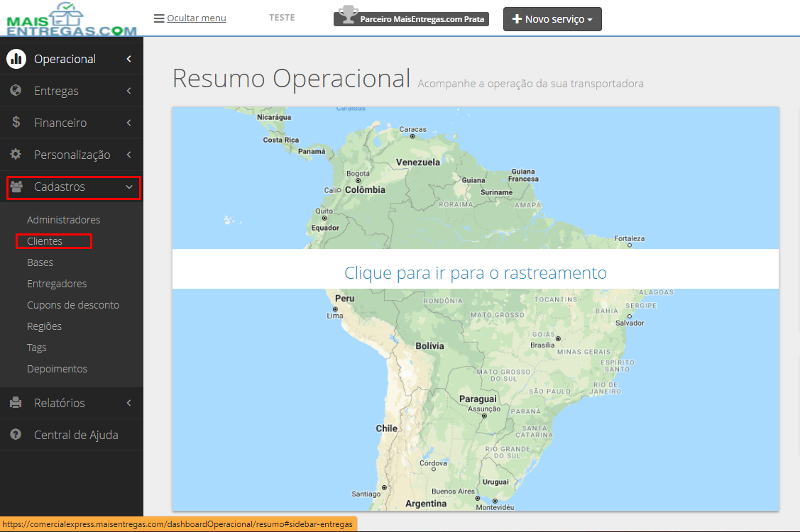Image resolution: width=800 pixels, height=532 pixels.
Task: Collapse the Operacional menu chevron
Action: pyautogui.click(x=129, y=59)
